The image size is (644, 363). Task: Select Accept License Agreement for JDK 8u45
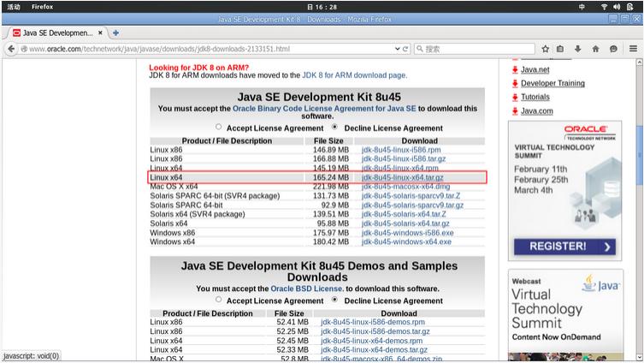point(218,127)
